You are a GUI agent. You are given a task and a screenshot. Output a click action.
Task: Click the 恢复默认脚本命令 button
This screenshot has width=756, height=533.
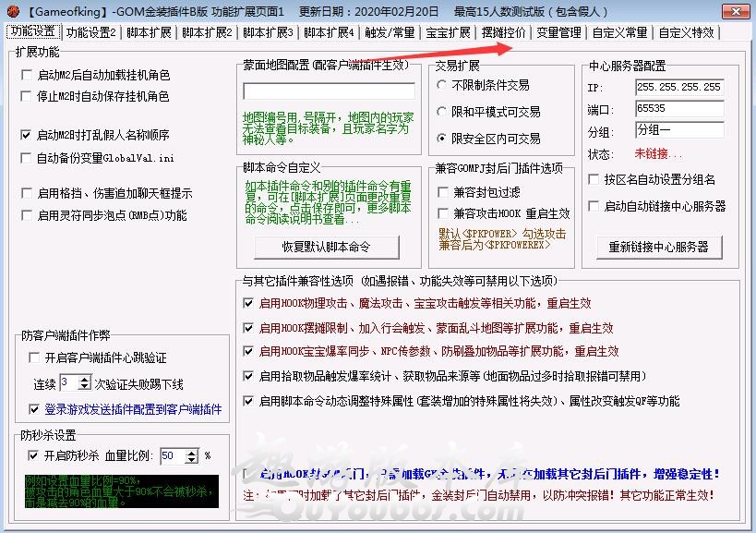coord(326,247)
